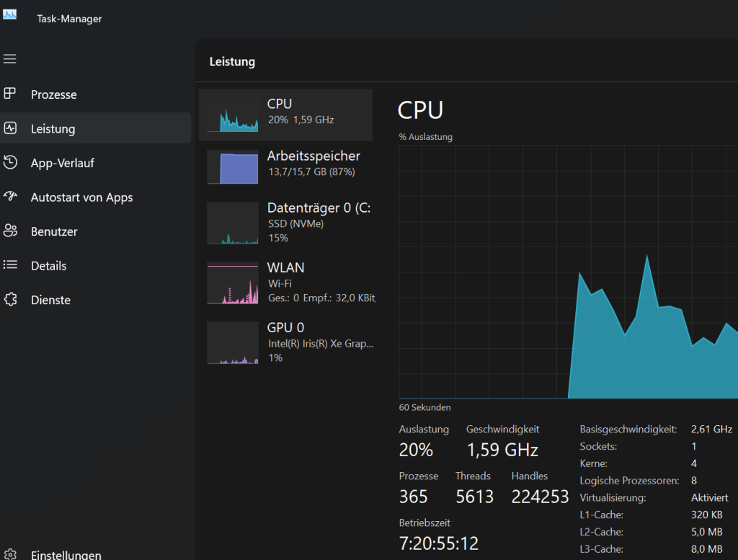Screen dimensions: 738x560
Task: Click the Betriebszeit 7:20:55:12 value
Action: coord(439,543)
